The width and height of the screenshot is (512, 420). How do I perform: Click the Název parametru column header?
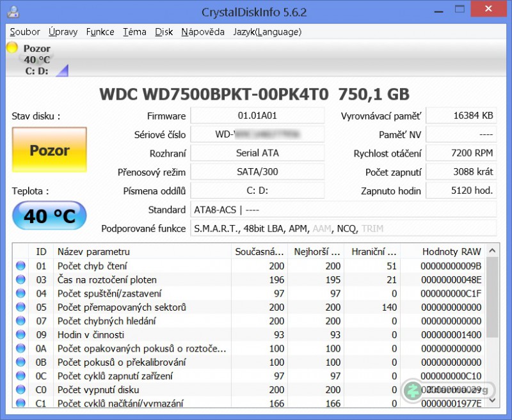click(142, 251)
